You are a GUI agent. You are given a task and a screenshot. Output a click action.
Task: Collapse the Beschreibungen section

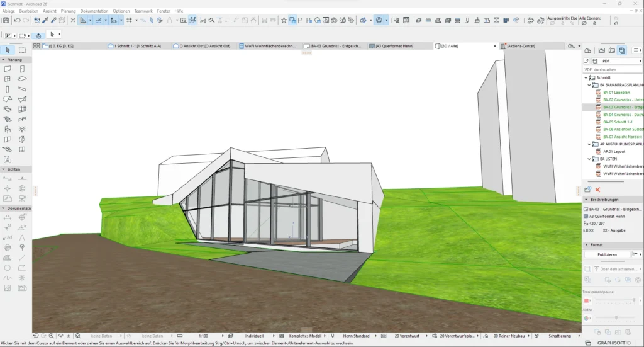[x=586, y=200]
